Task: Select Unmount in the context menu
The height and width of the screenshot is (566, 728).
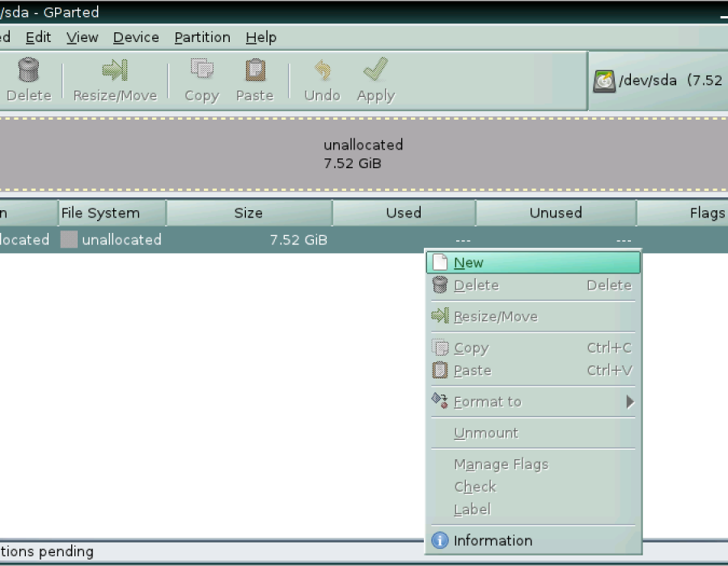Action: pos(533,433)
